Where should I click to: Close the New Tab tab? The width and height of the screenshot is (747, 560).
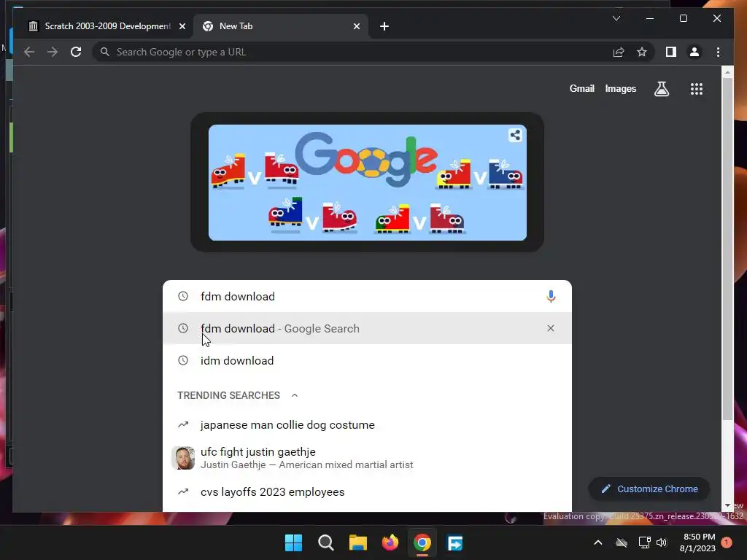point(356,26)
